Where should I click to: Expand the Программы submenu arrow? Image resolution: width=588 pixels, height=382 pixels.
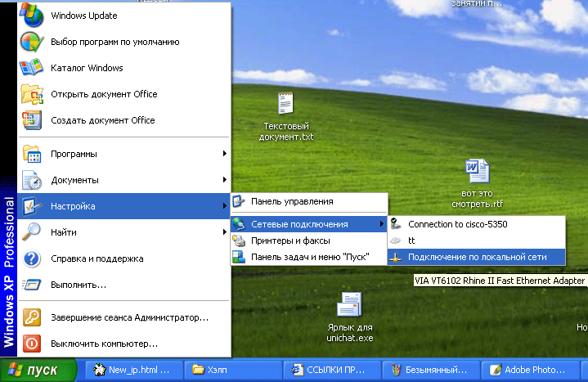[224, 154]
